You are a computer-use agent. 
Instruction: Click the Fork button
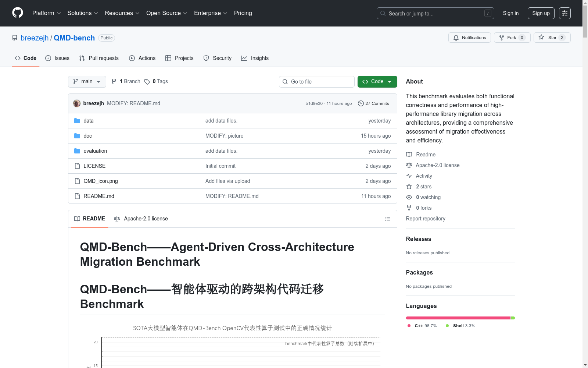click(512, 38)
